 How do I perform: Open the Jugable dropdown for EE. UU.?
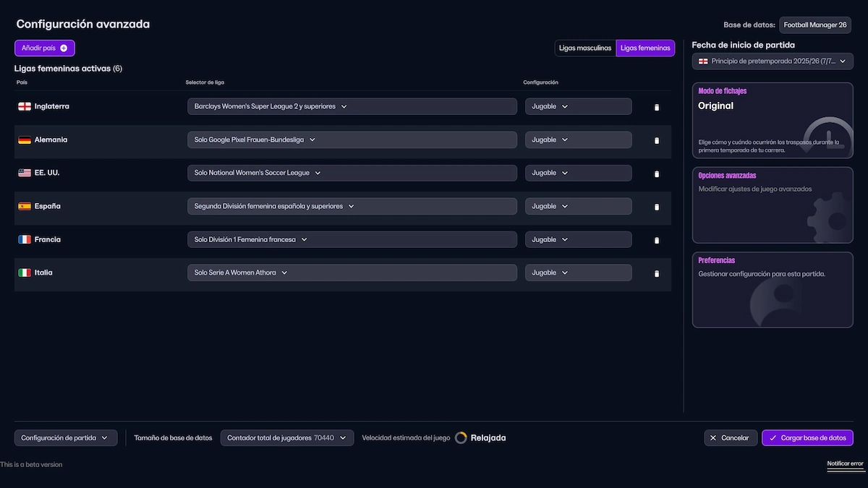[579, 173]
